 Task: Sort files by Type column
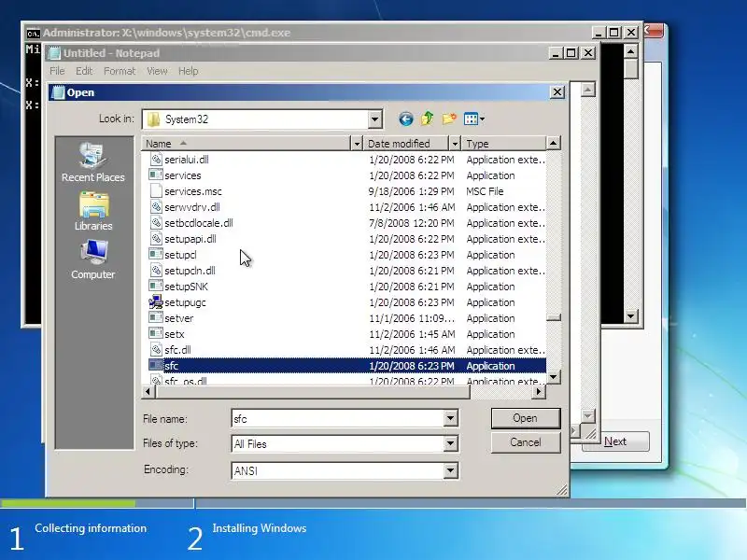point(503,144)
